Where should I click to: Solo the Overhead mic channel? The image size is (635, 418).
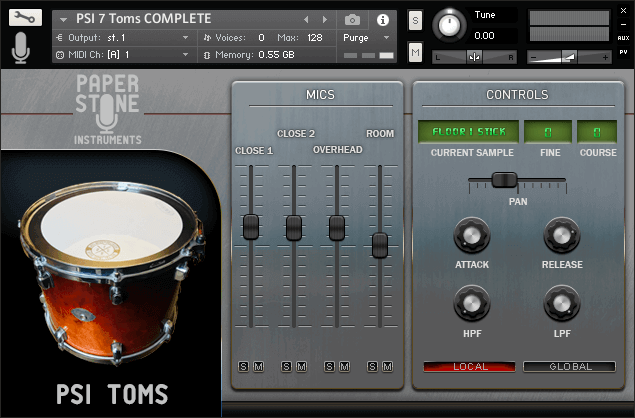point(329,367)
